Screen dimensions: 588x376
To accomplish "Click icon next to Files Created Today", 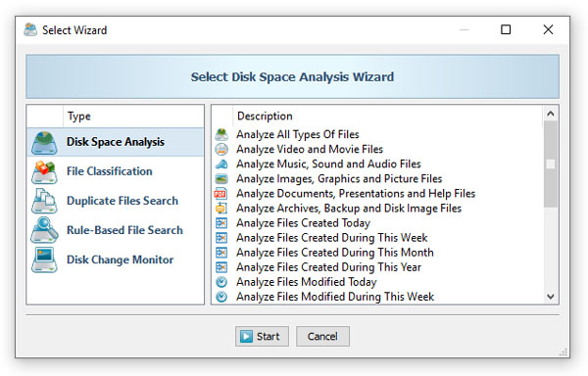I will click(221, 223).
